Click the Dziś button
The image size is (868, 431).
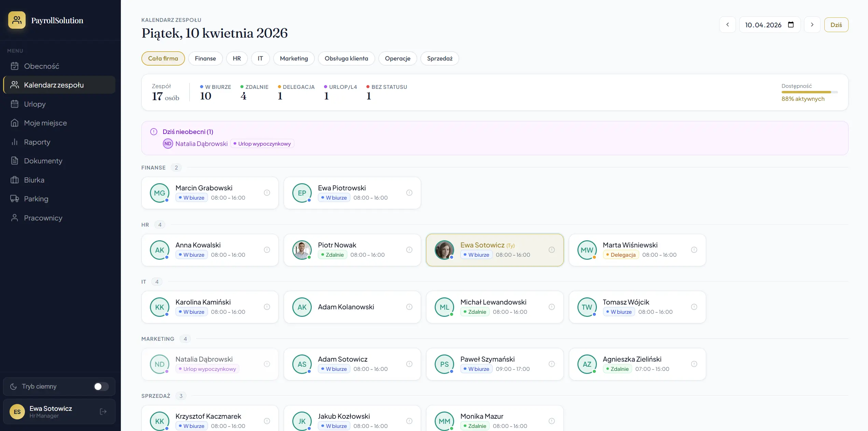coord(836,25)
